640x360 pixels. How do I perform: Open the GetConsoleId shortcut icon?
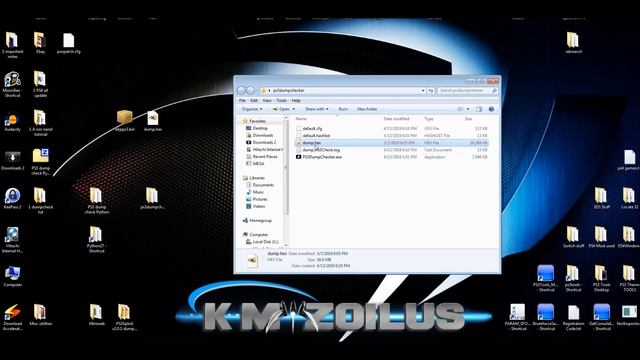[x=601, y=317]
